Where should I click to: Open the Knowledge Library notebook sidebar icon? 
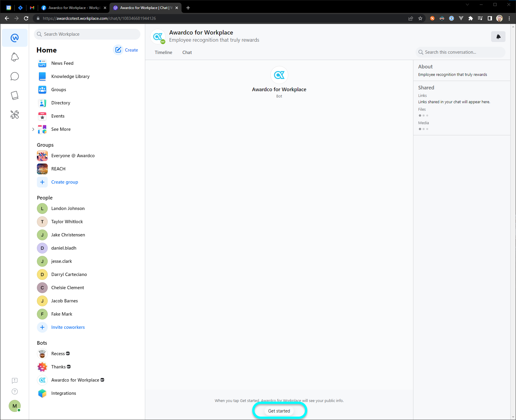tap(15, 95)
